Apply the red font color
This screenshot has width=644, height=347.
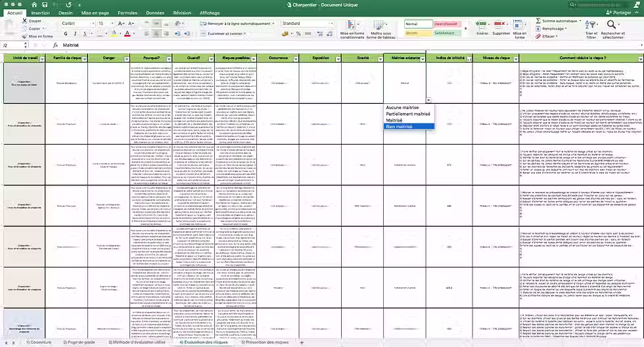(x=127, y=34)
